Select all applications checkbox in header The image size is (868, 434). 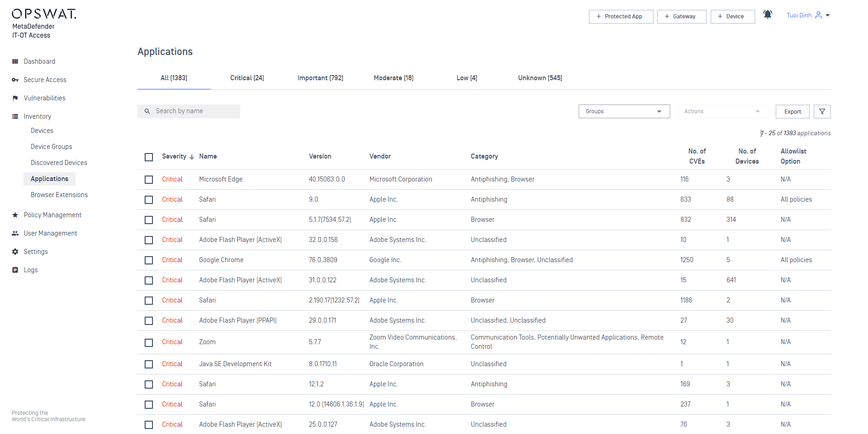pos(149,157)
